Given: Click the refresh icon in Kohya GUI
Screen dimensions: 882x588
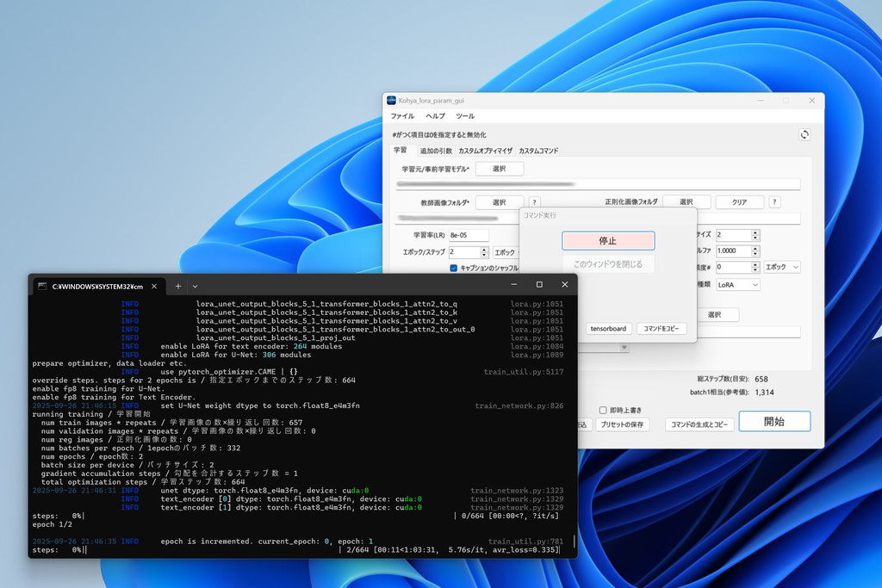Looking at the screenshot, I should tap(804, 134).
